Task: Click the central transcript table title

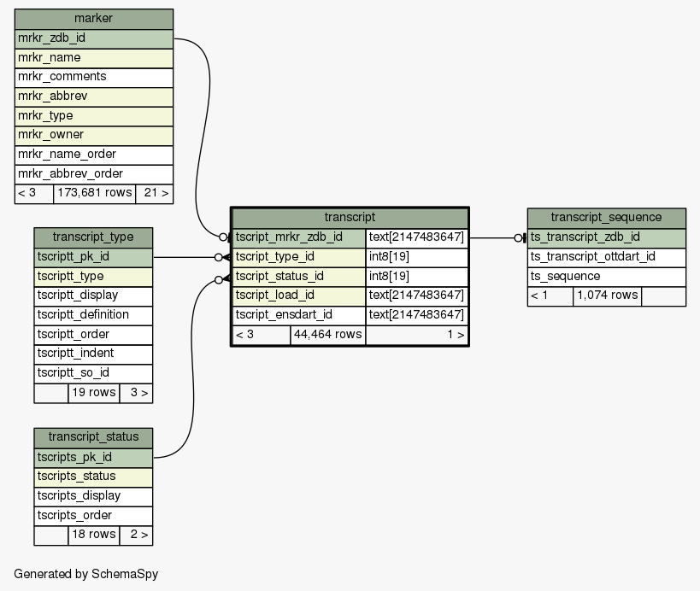Action: 350,218
